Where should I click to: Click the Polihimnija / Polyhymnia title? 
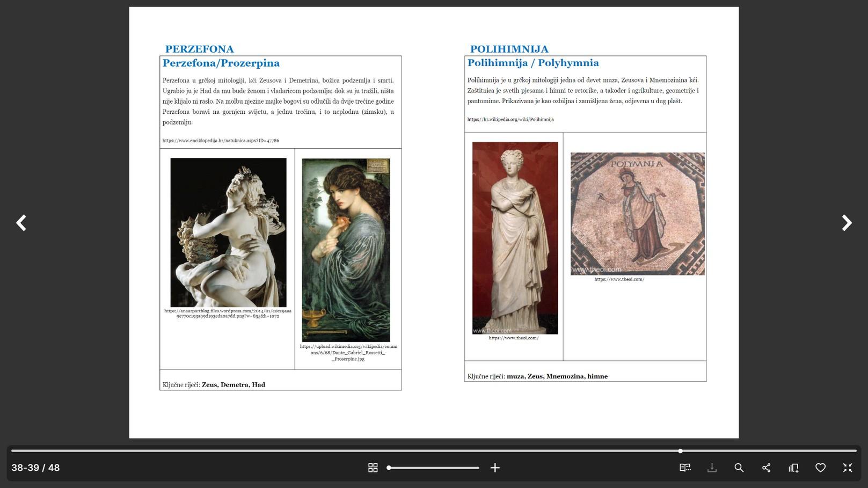533,63
